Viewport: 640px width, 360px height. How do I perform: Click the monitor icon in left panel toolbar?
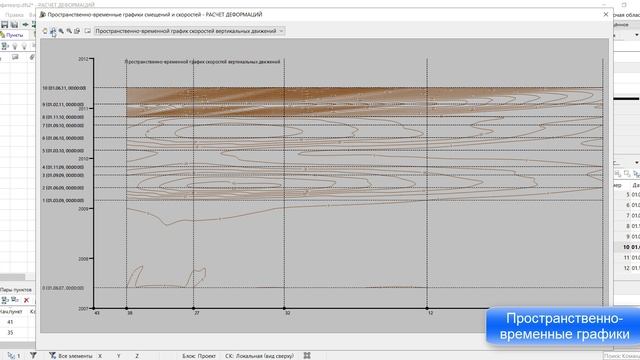[x=15, y=57]
